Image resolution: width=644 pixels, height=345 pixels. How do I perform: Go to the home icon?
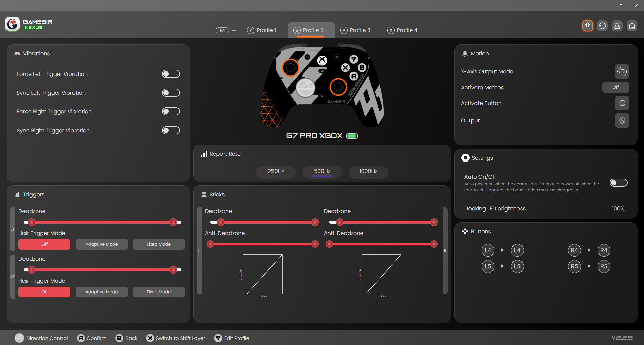coord(632,26)
